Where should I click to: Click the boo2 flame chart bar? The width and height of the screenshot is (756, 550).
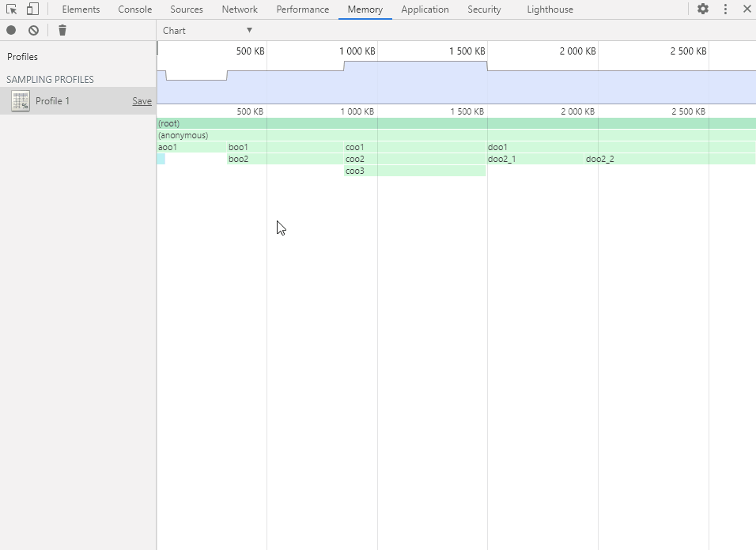pyautogui.click(x=285, y=159)
